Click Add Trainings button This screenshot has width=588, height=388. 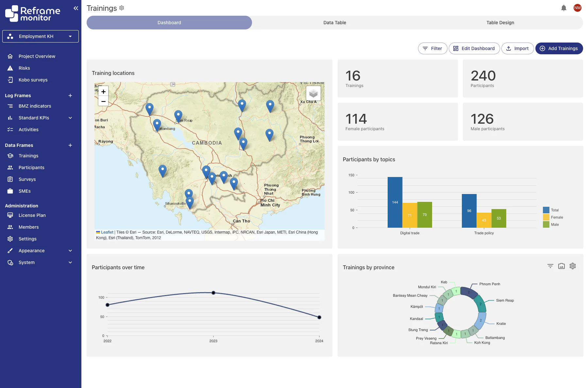click(559, 48)
